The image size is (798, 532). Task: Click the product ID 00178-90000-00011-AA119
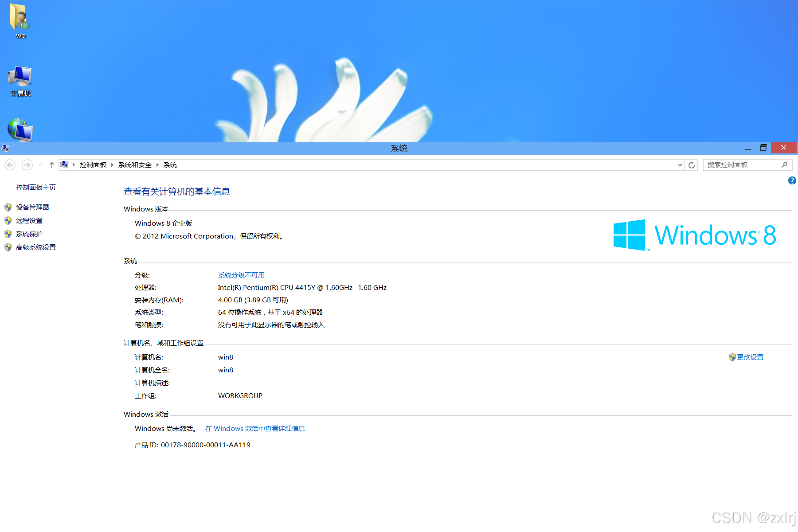click(x=206, y=445)
